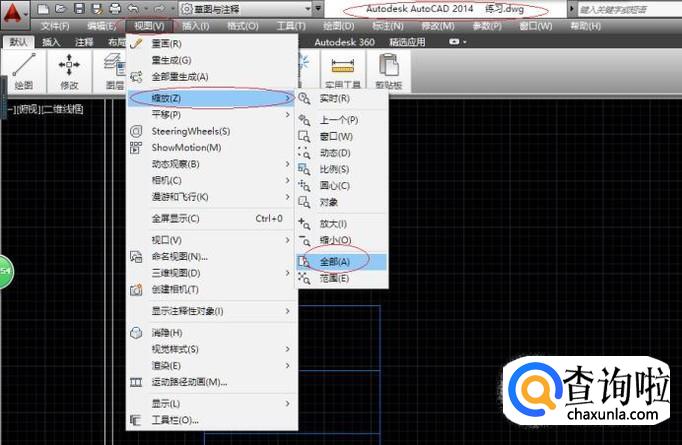Open the 编辑(E) menu
Image resolution: width=682 pixels, height=445 pixels.
point(101,26)
